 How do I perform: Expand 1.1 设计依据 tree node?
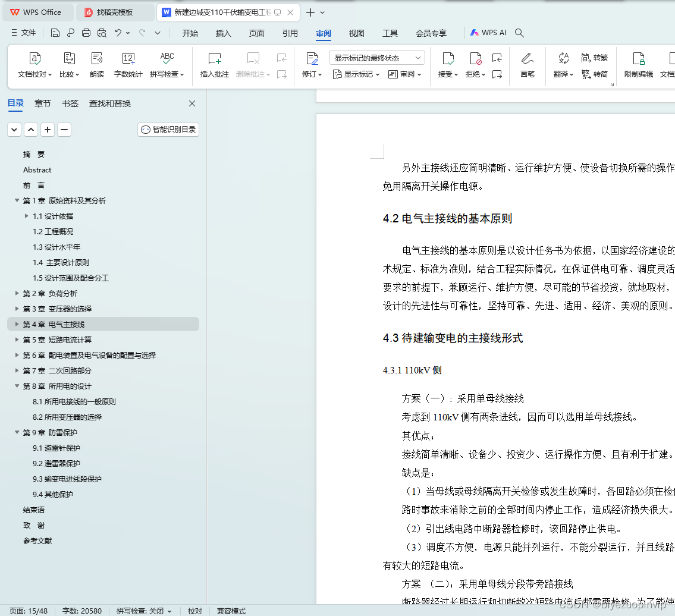pos(27,216)
